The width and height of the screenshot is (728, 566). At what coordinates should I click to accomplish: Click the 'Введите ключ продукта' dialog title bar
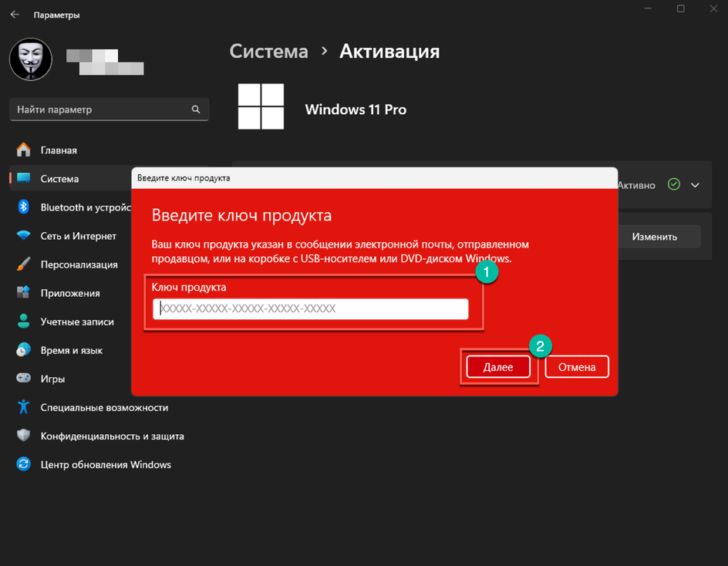375,178
